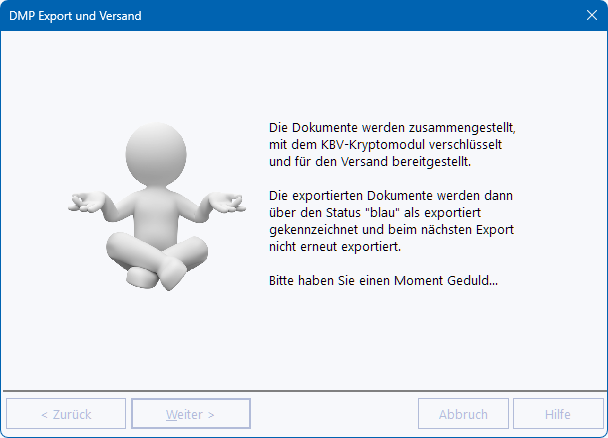Click the Zurück button
Image resolution: width=608 pixels, height=438 pixels.
[x=66, y=414]
